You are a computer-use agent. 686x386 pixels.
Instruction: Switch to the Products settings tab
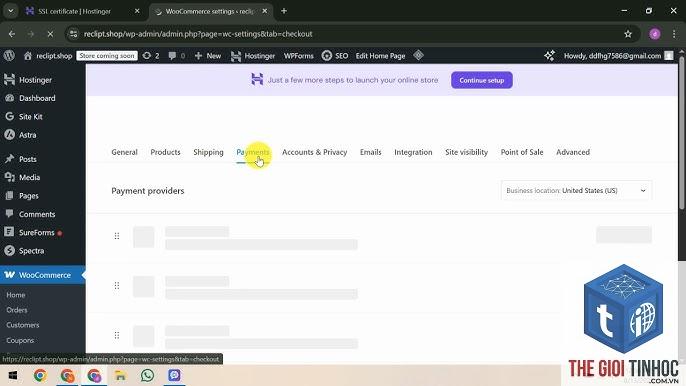click(165, 152)
